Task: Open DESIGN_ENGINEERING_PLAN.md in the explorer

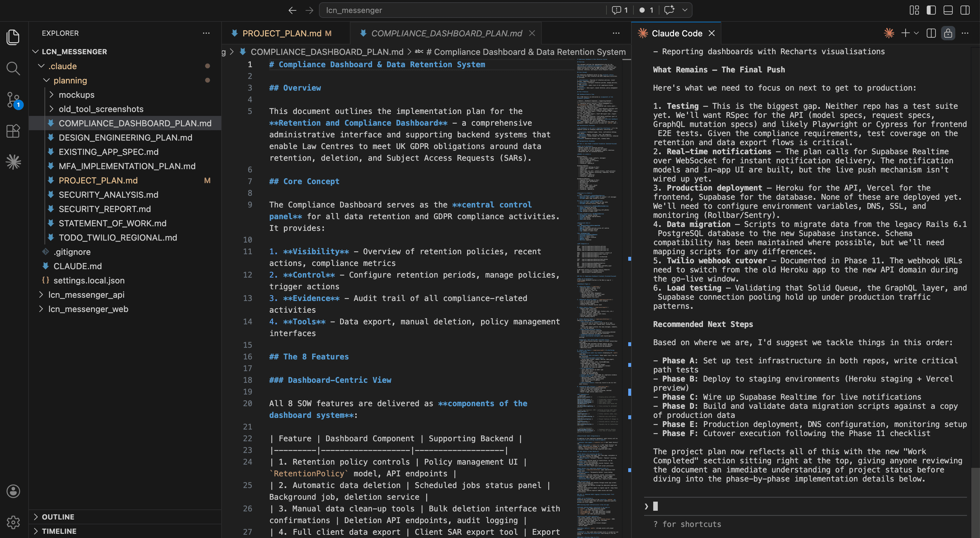Action: coord(125,138)
